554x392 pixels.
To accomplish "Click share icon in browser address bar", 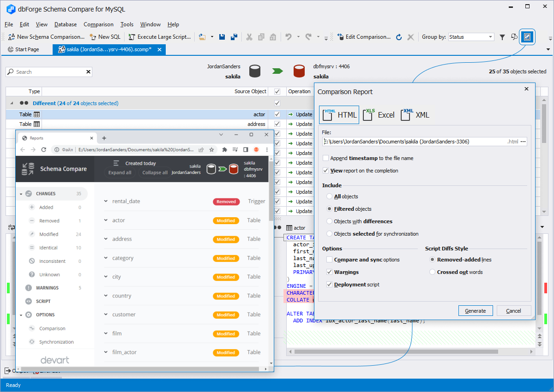I will coord(201,149).
